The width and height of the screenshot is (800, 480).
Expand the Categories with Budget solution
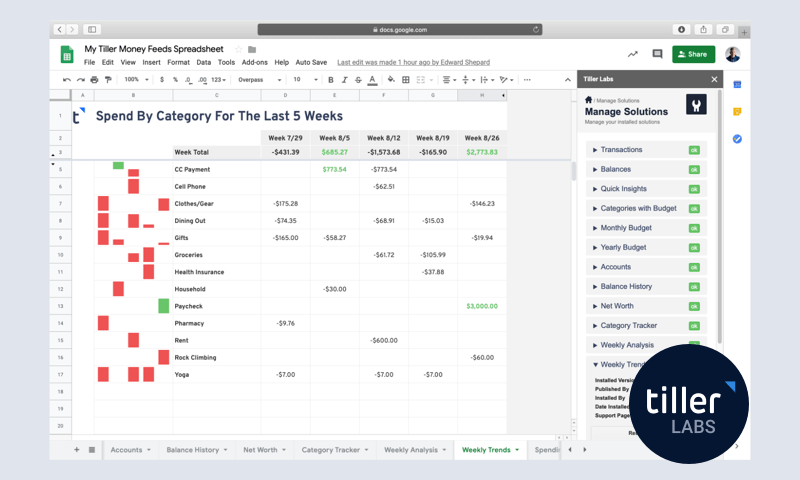click(646, 208)
